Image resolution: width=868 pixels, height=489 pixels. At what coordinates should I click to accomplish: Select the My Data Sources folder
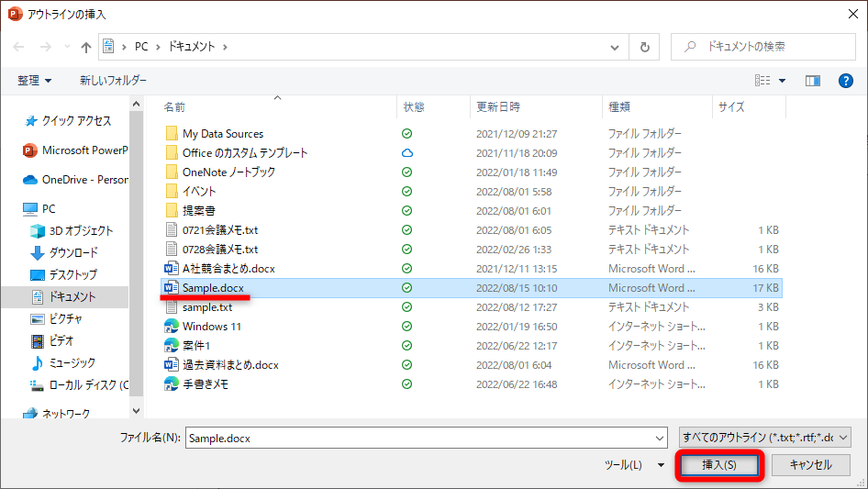coord(223,133)
